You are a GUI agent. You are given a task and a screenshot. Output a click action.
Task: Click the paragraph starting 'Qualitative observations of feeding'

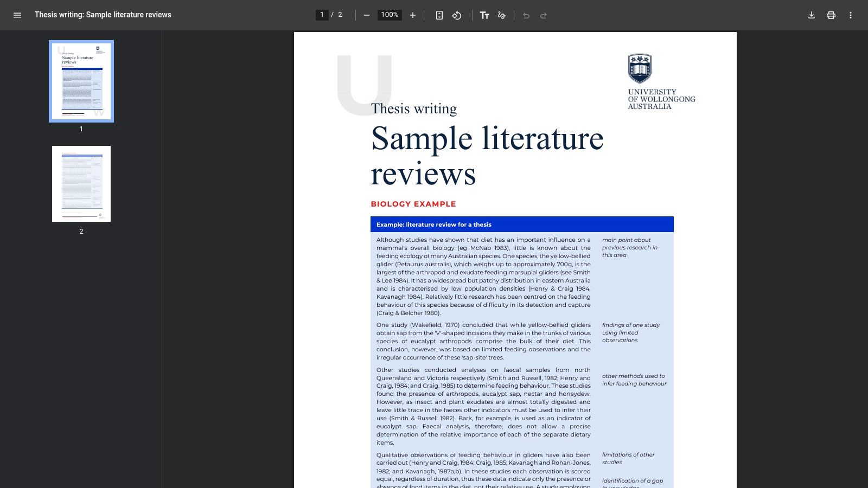click(x=483, y=470)
